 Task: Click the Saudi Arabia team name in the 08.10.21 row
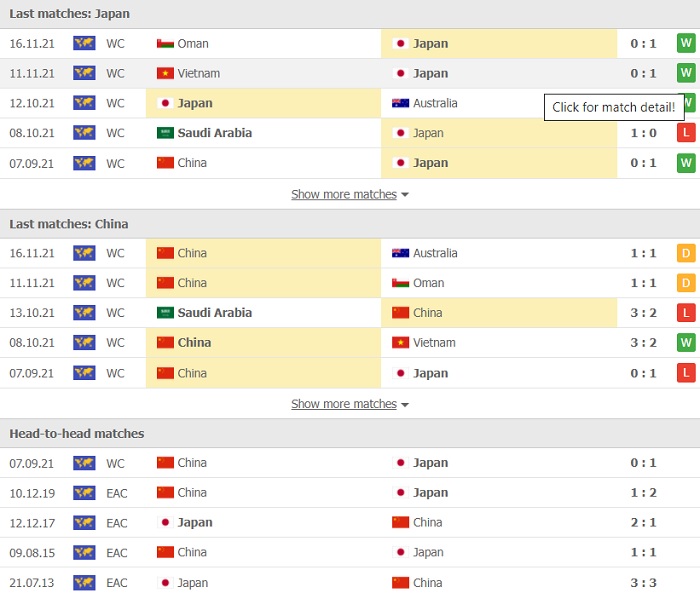pos(214,133)
